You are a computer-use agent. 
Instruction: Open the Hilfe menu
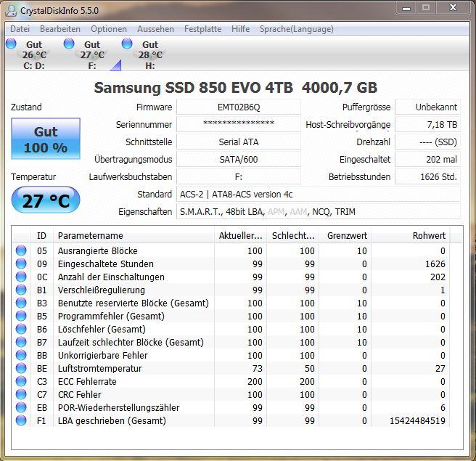(x=240, y=29)
